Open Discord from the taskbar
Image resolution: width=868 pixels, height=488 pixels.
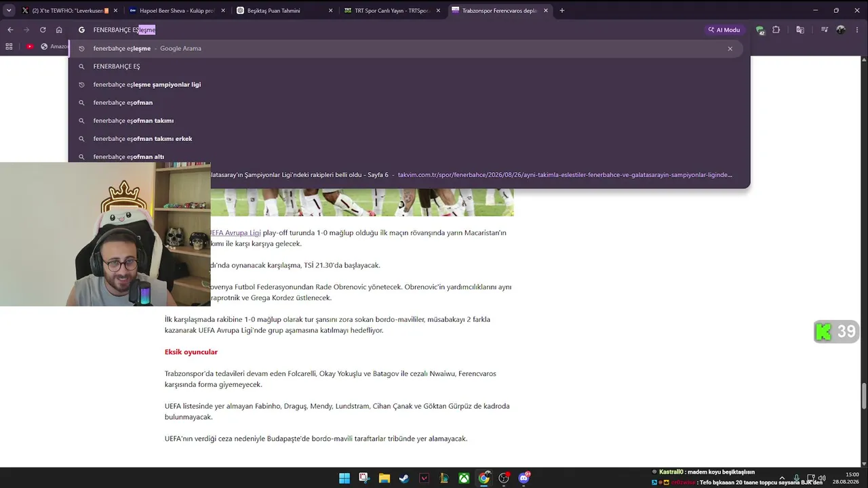pyautogui.click(x=524, y=479)
